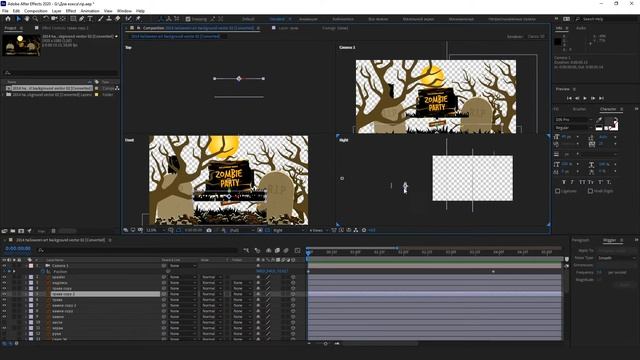Select the Hand tool
Image resolution: width=640 pixels, height=360 pixels.
click(27, 19)
